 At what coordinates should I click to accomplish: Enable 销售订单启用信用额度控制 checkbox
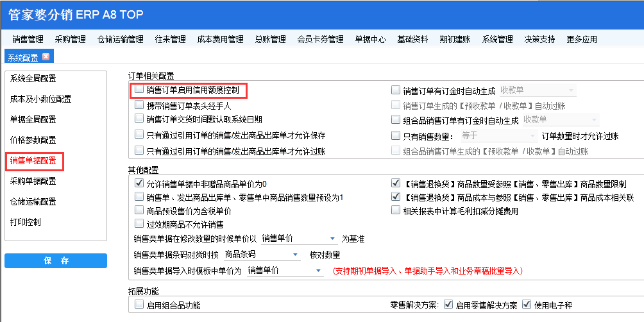(140, 89)
